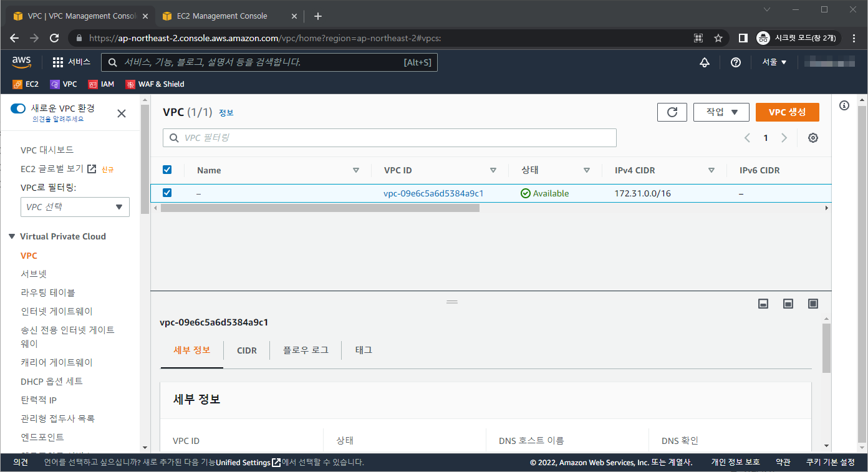Switch to the 세부 정보 tab
868x472 pixels.
coord(192,350)
